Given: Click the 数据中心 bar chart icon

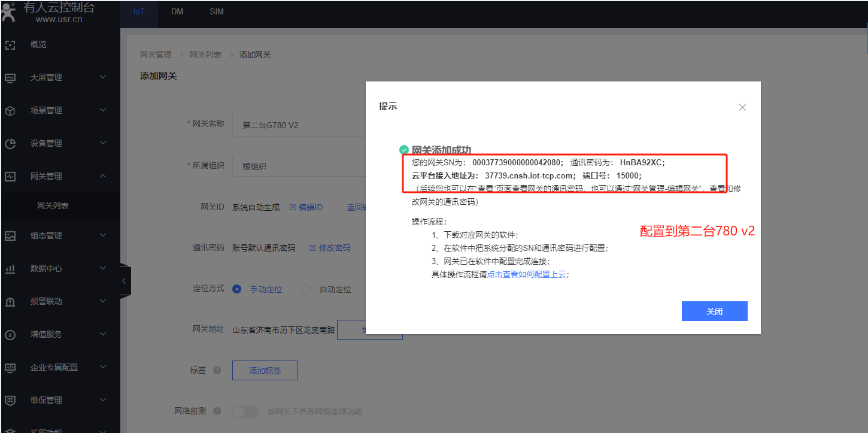Looking at the screenshot, I should click(10, 269).
